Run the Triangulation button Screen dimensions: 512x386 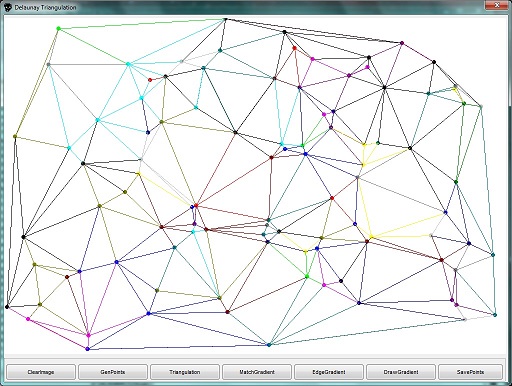[x=185, y=372]
